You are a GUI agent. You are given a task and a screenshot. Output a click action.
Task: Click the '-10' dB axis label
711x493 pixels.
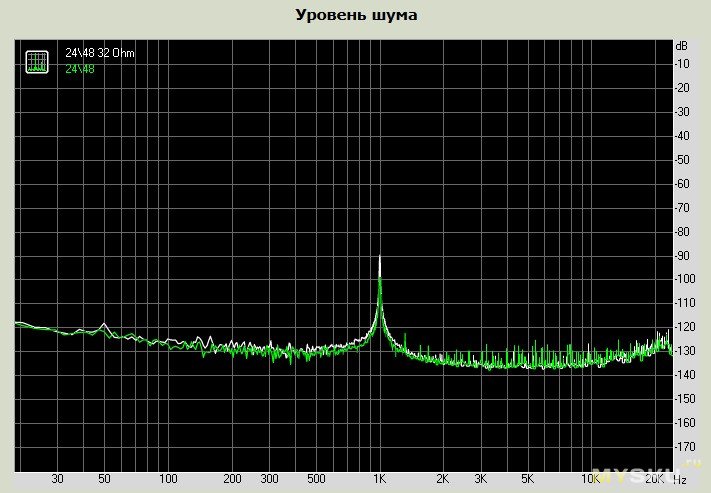click(685, 64)
